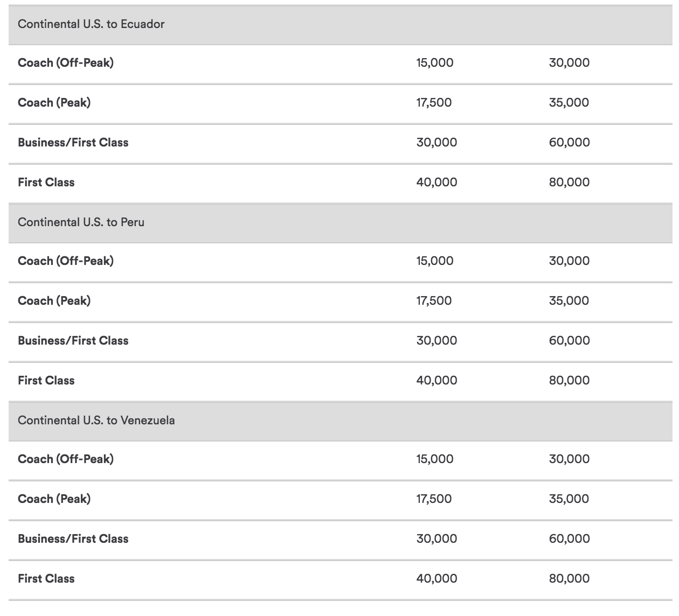Click 17,500 value in Venezuela Coach Peak row
Viewport: 679px width, 616px height.
434,499
